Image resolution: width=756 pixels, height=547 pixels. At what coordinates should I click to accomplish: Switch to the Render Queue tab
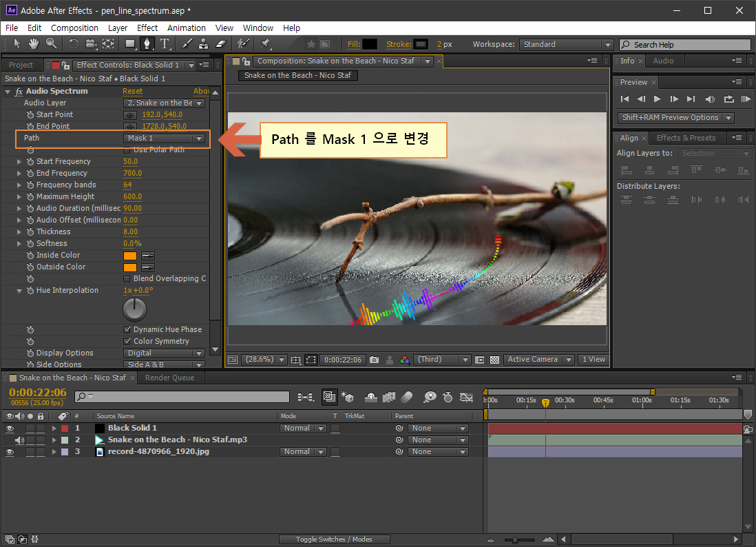(169, 378)
